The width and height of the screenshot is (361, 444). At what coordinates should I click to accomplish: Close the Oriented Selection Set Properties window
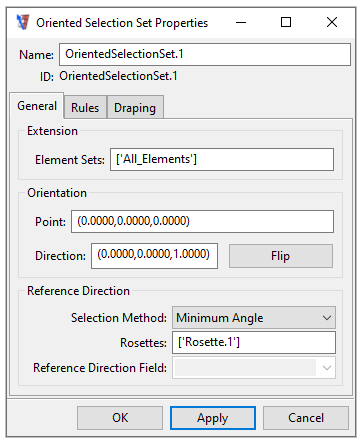332,22
